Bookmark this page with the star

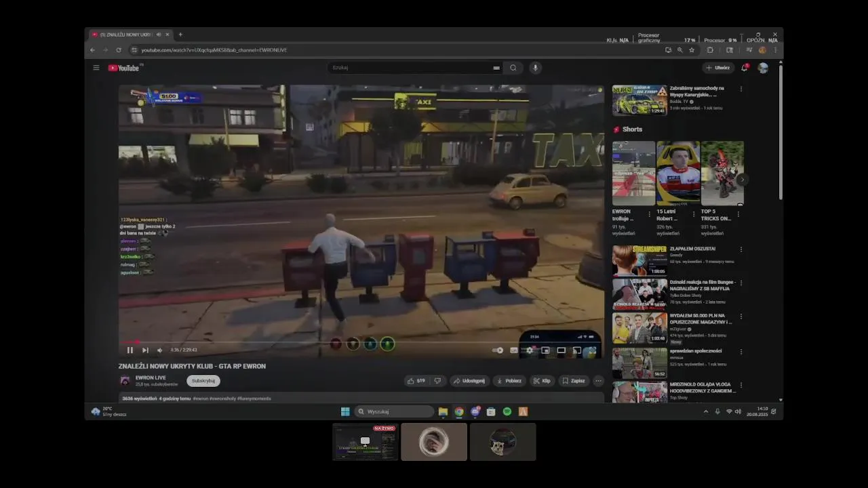tap(692, 50)
